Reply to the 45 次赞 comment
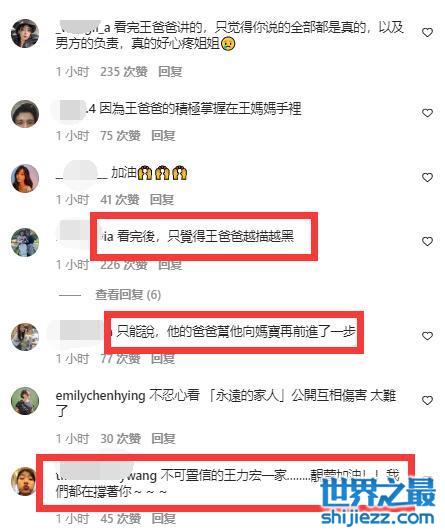This screenshot has width=445, height=532. pos(163,518)
